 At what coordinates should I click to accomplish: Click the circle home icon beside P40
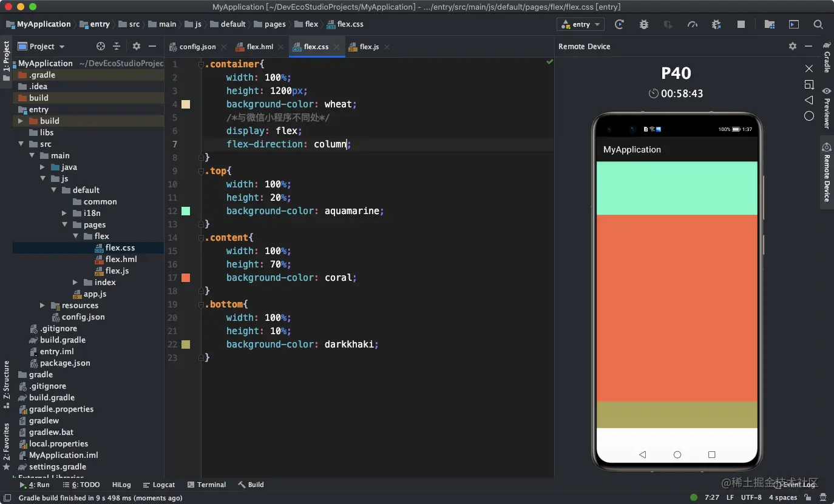809,116
